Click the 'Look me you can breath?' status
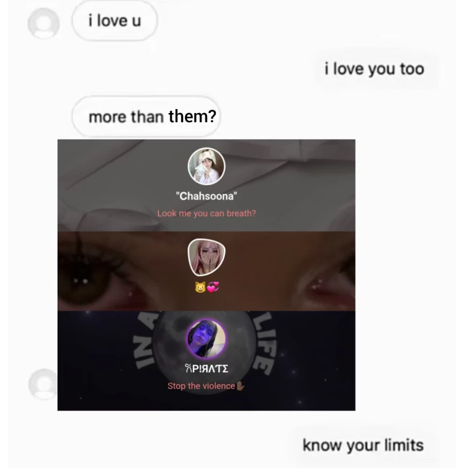Image resolution: width=456 pixels, height=476 pixels. tap(206, 214)
